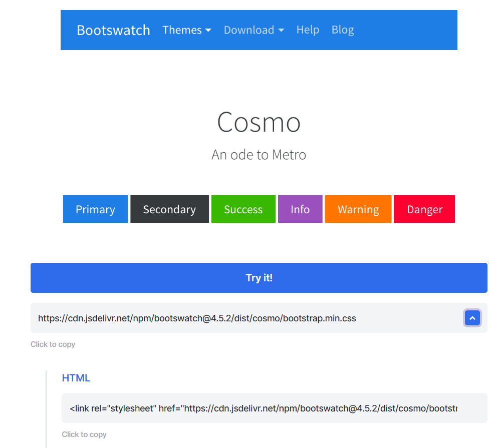This screenshot has width=500, height=448.
Task: Collapse the CDN link section with chevron-up icon
Action: (472, 318)
